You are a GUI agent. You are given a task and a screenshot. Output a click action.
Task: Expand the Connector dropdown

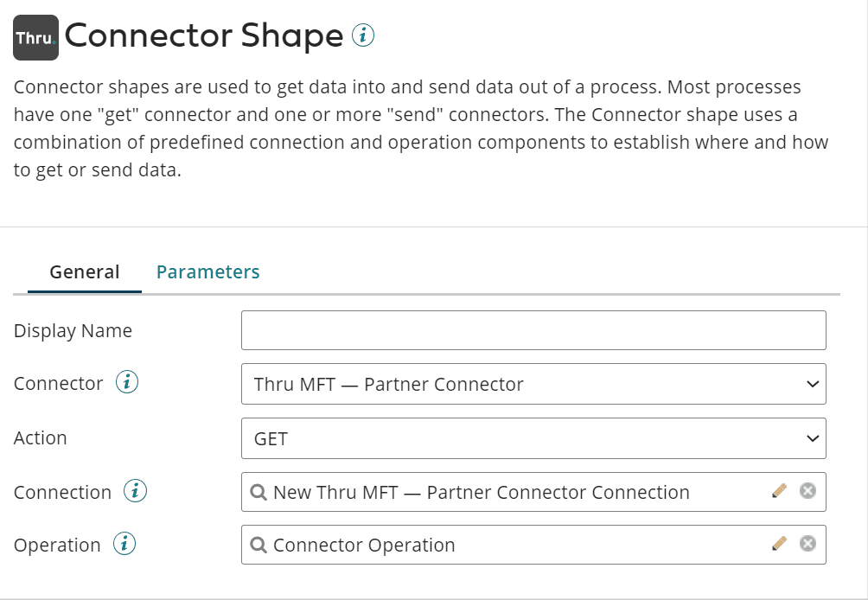[533, 384]
